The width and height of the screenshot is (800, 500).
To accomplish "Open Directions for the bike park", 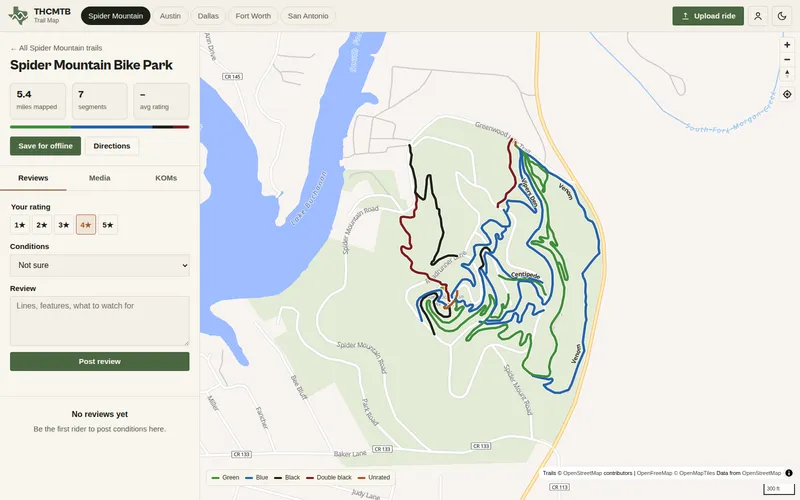I will 112,146.
